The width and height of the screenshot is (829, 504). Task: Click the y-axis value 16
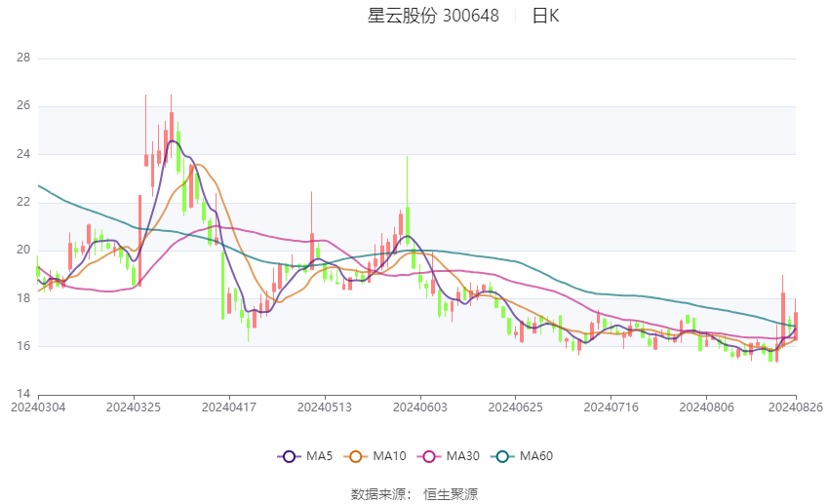click(23, 346)
